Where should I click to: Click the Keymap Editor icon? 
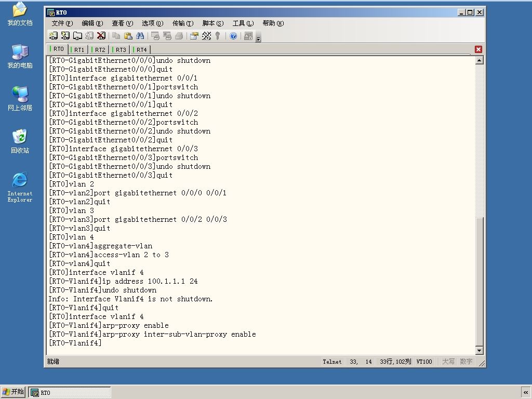206,36
